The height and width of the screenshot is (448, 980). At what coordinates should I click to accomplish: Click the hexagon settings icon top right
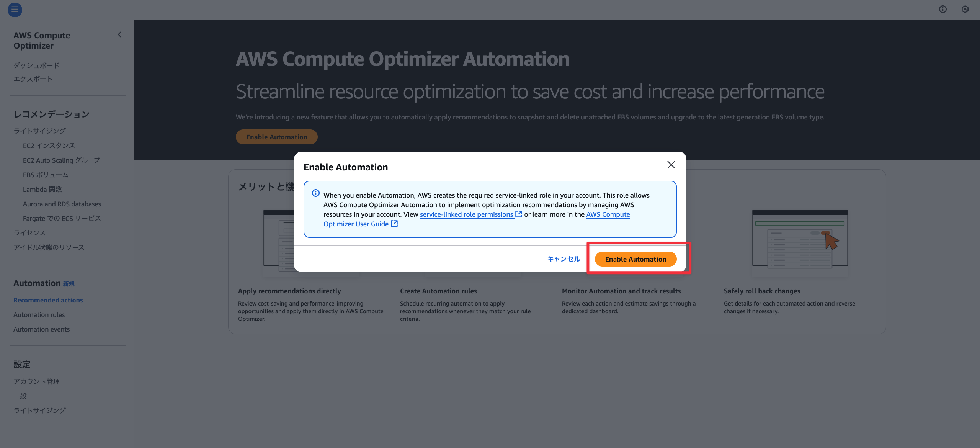pyautogui.click(x=965, y=10)
